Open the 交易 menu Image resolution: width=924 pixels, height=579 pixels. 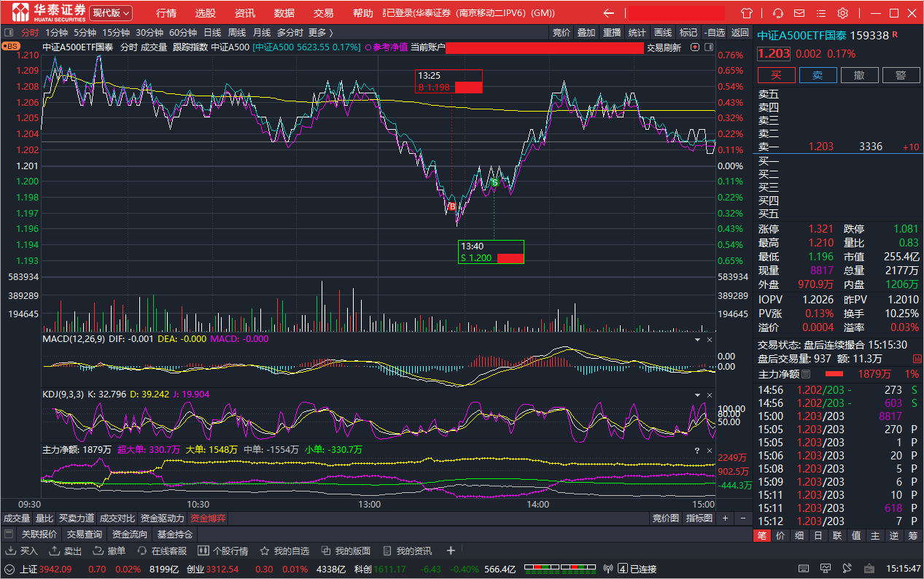click(323, 13)
